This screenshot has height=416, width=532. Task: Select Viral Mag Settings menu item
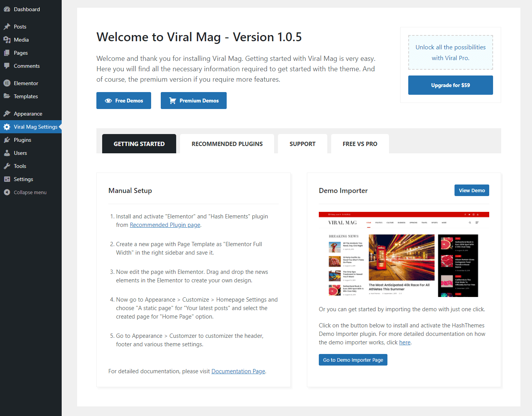click(x=31, y=127)
